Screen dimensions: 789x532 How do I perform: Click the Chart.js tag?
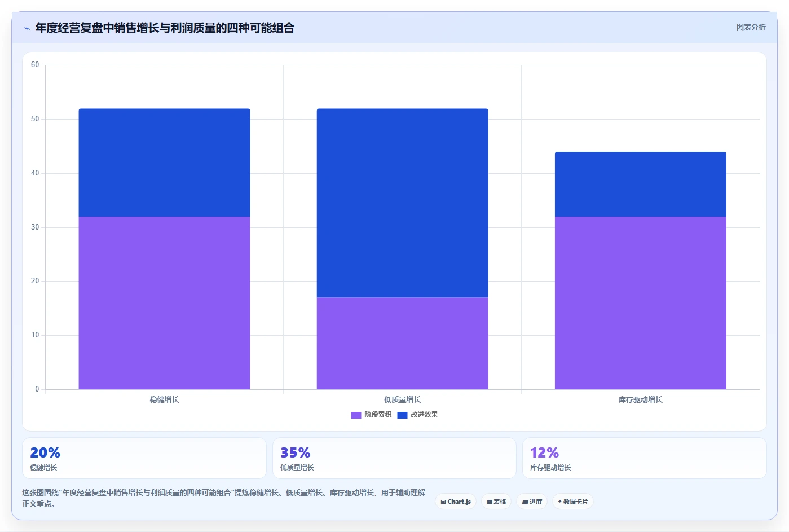(x=456, y=502)
